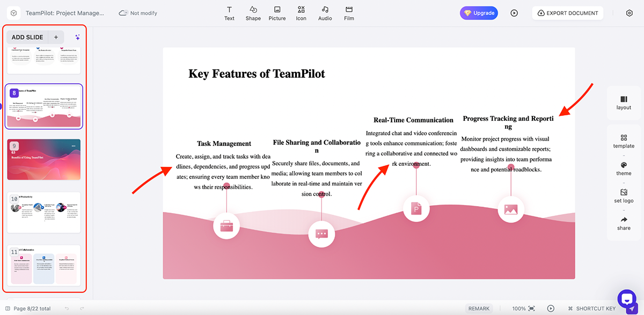Add sound using the Audio tool
This screenshot has width=644, height=315.
(x=325, y=13)
